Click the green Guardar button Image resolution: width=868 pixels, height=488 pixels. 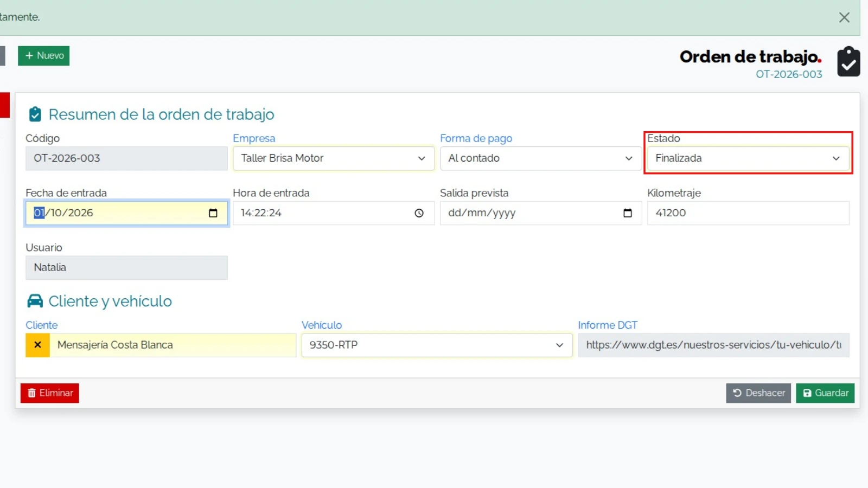825,393
